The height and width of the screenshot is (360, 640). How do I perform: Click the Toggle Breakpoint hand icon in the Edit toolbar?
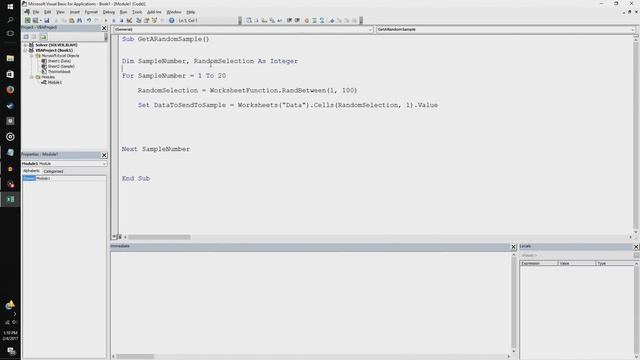point(307,20)
